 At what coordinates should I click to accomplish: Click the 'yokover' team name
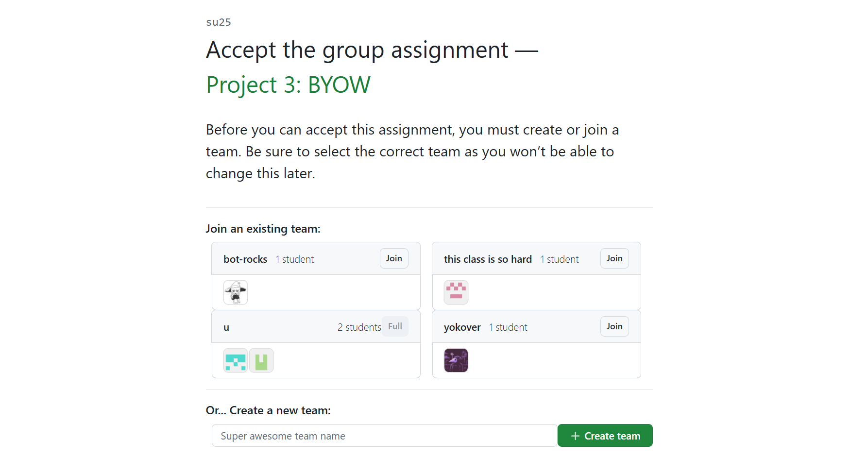click(462, 327)
